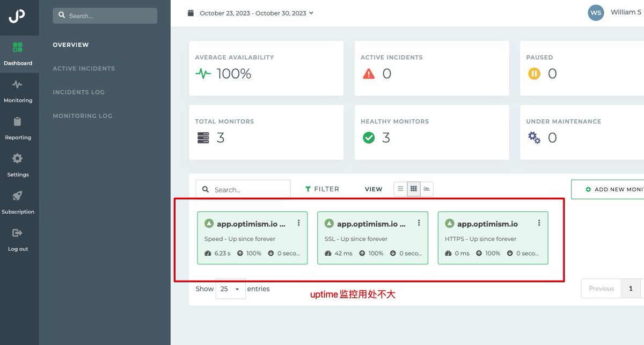Viewport: 644px width, 345px height.
Task: Click the WS user avatar
Action: click(x=596, y=13)
